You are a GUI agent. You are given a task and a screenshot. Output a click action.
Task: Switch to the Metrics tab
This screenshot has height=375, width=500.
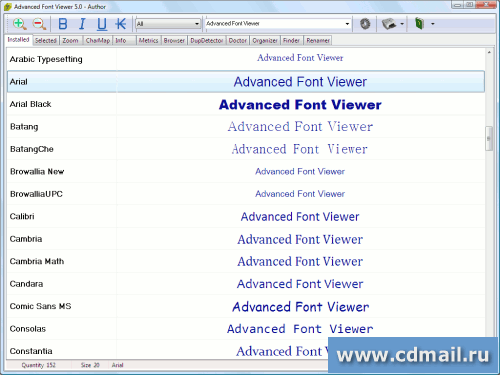click(148, 40)
